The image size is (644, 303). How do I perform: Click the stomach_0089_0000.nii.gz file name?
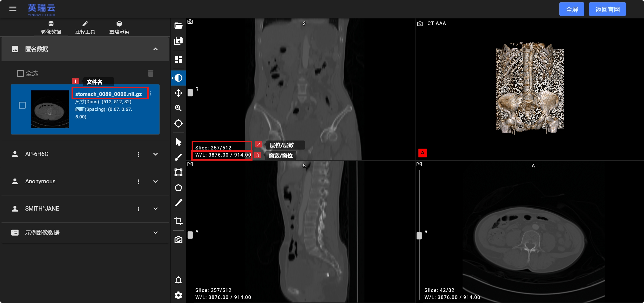108,94
